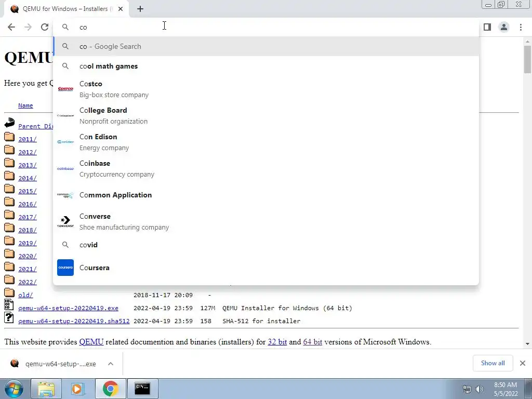Open the 2018/ folder link
Viewport: 532px width, 399px height.
click(x=28, y=230)
